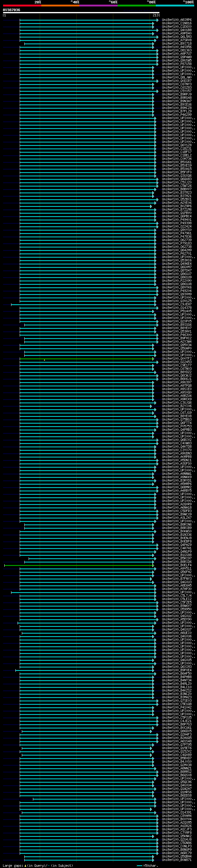The image size is (197, 868).
Task: Select the UniRef100_B6K6J1 label
Action: 177,379
